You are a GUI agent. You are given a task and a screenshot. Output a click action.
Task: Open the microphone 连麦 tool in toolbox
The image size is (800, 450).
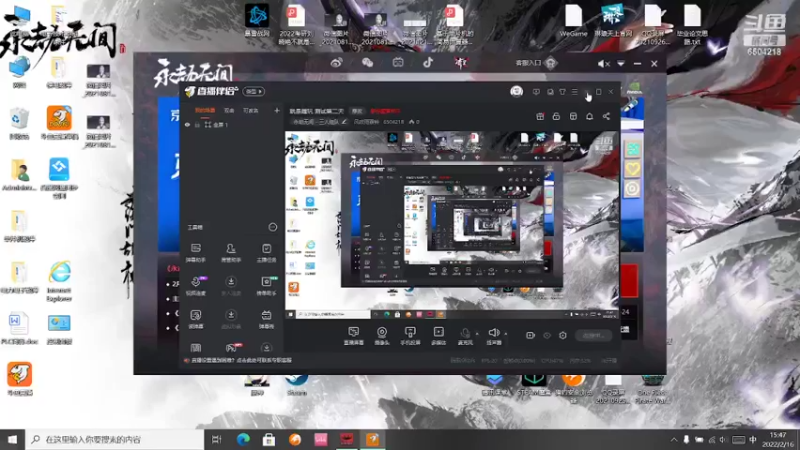click(x=196, y=286)
